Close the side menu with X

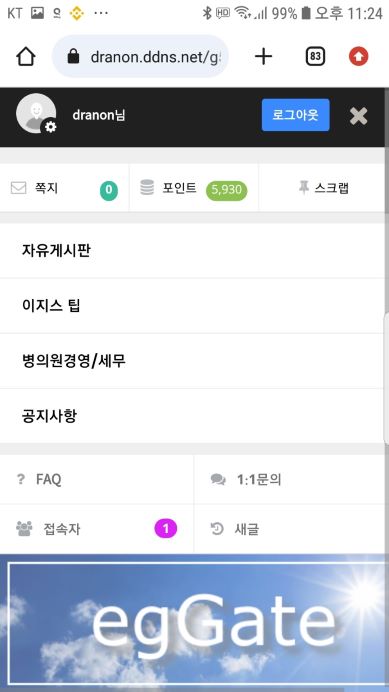359,116
